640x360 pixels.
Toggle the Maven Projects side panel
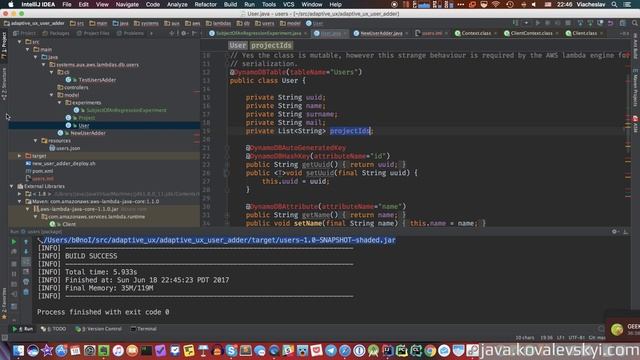636,87
